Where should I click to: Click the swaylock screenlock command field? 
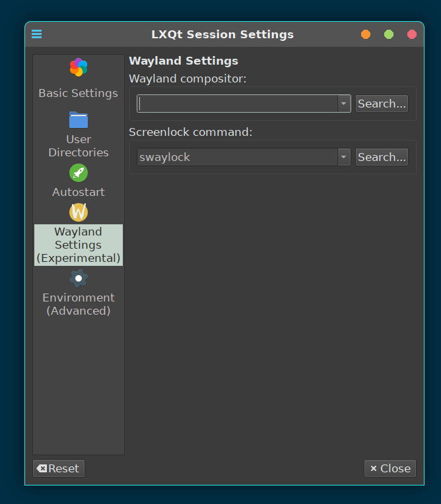click(238, 157)
